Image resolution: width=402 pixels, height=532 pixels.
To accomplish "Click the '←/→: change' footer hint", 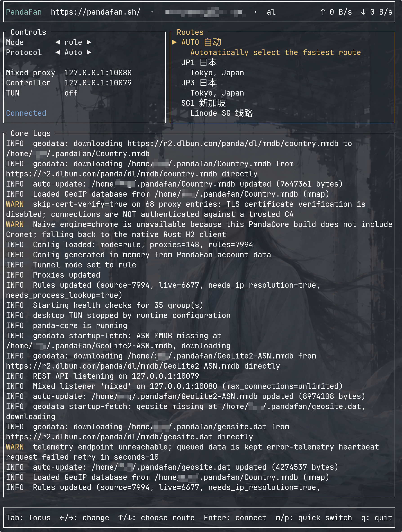I will point(85,518).
